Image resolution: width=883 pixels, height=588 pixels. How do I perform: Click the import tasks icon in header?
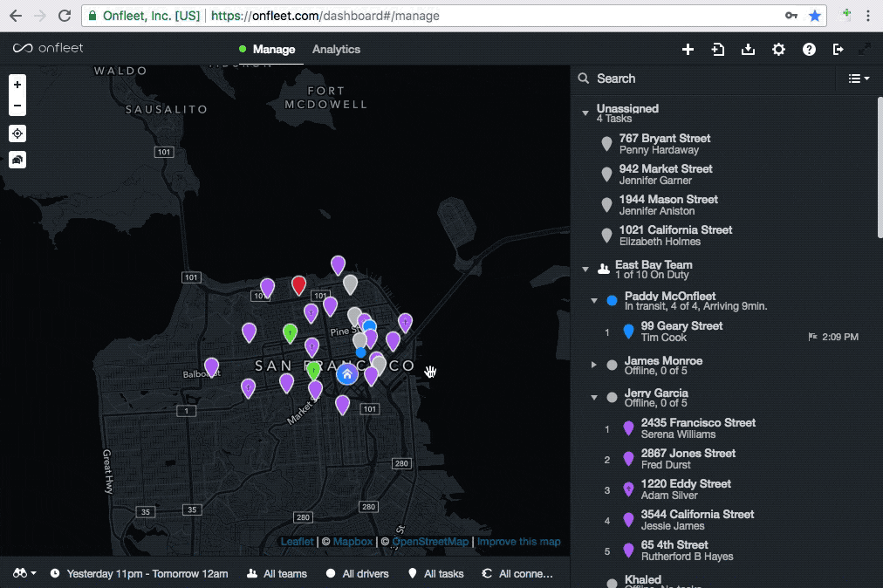click(x=718, y=50)
